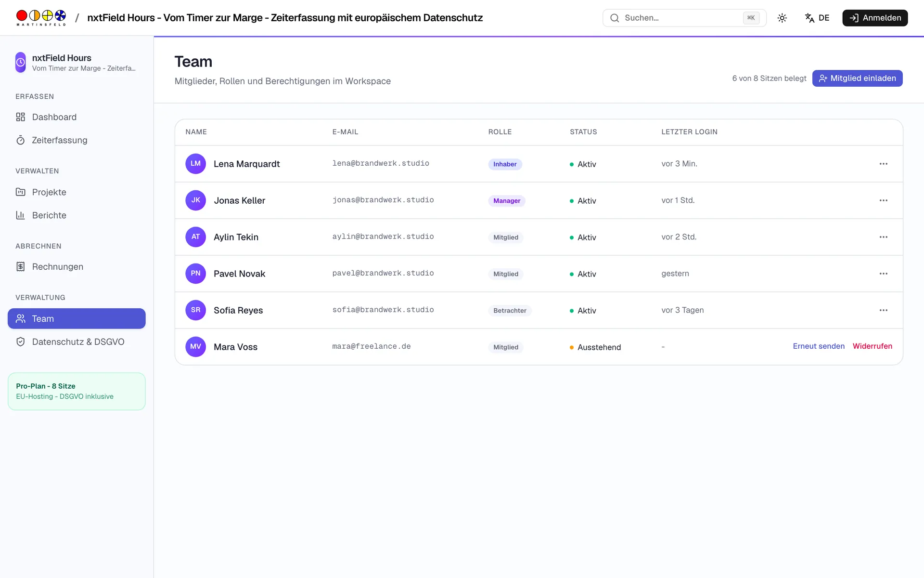Click the name Sofia Reyes
Viewport: 924px width, 578px height.
[x=238, y=310]
